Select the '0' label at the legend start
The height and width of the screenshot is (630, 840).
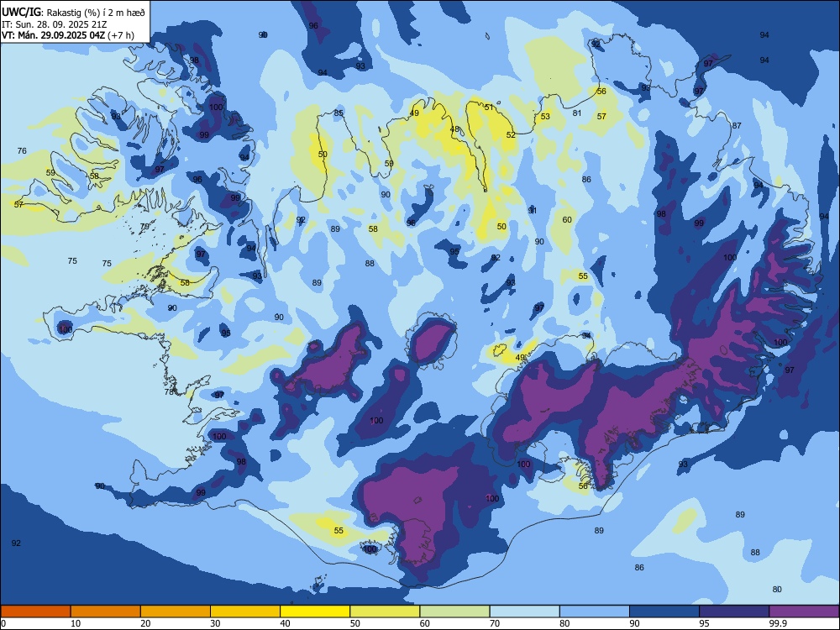coord(3,623)
